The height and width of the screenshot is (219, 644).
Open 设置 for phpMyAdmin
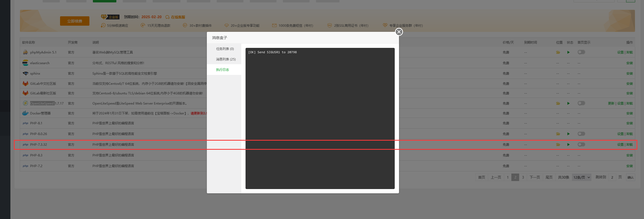[620, 52]
